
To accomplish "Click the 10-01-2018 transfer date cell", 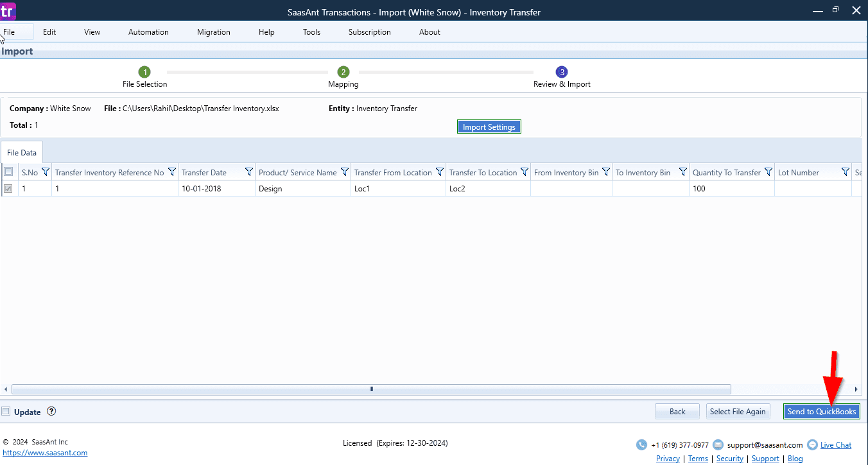I will coord(217,189).
